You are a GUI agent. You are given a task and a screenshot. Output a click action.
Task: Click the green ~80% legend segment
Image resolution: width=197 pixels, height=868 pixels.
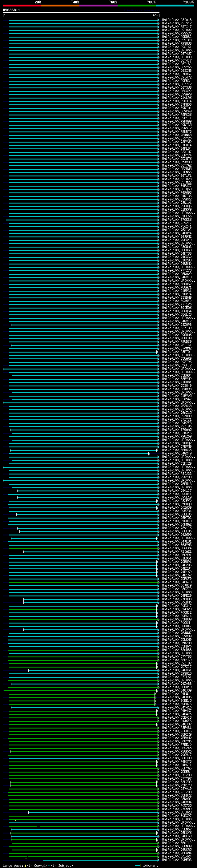(x=137, y=6)
